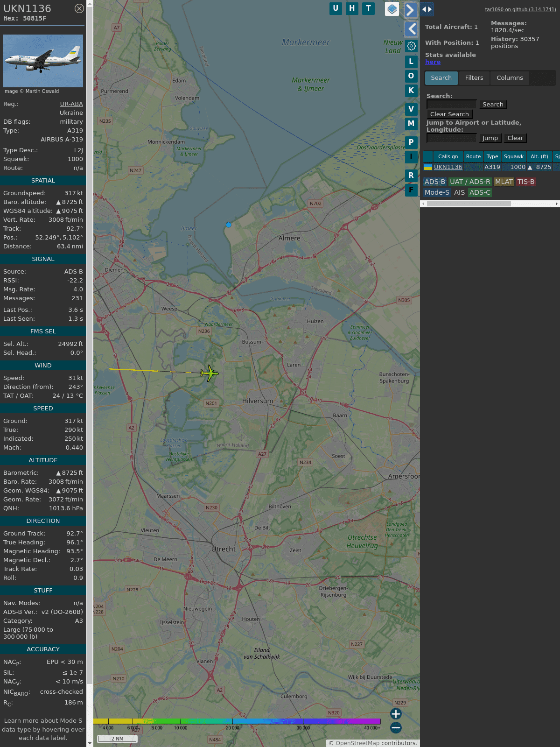Zoom out with the minus map button

pos(396,727)
